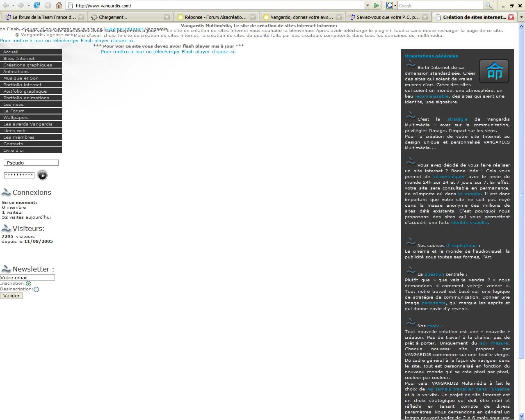525x420 pixels.
Task: Select the Inscription radio button
Action: tap(28, 283)
